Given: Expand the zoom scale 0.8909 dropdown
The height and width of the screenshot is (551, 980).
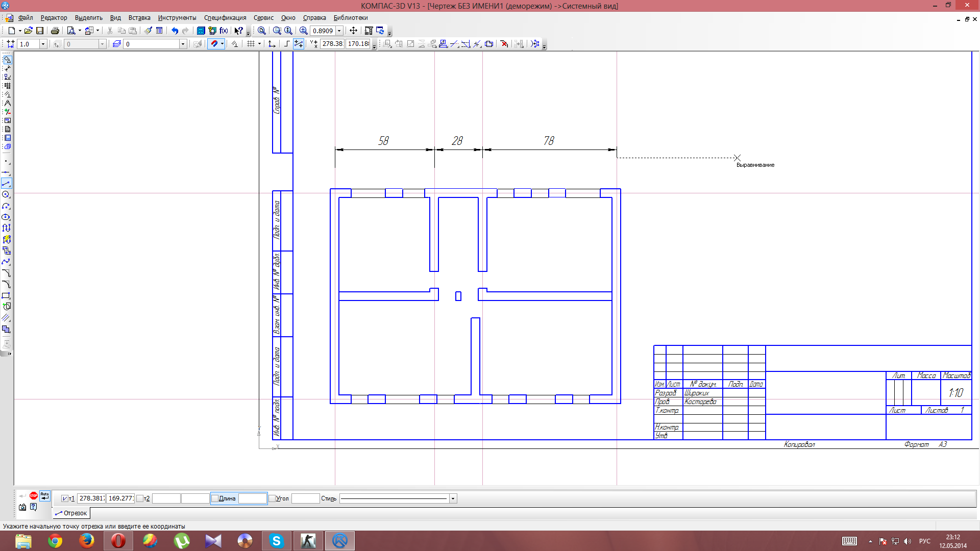Looking at the screenshot, I should point(339,31).
